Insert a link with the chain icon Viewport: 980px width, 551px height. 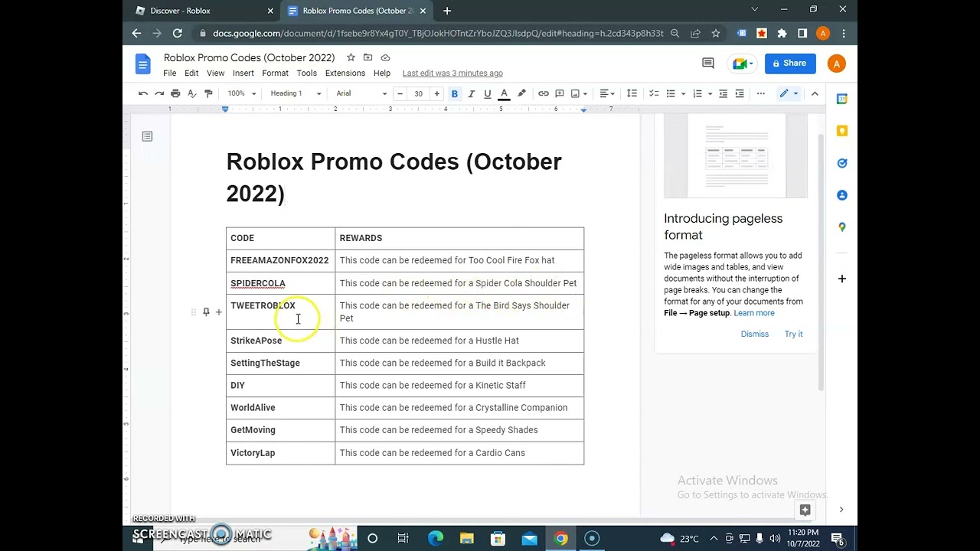click(544, 93)
